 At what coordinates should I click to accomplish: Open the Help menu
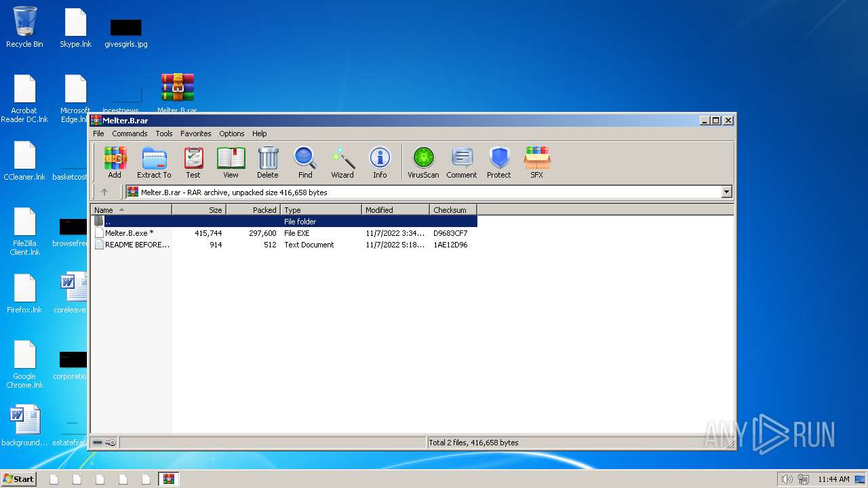coord(260,134)
